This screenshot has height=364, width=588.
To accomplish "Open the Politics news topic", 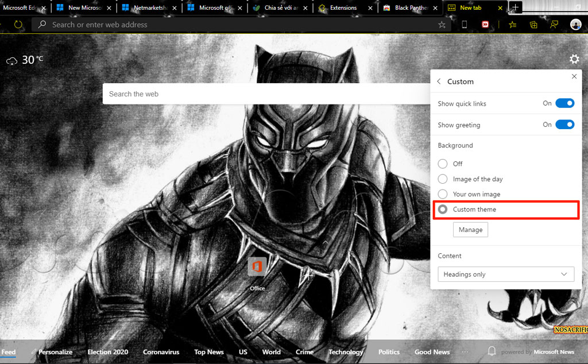I will [389, 351].
